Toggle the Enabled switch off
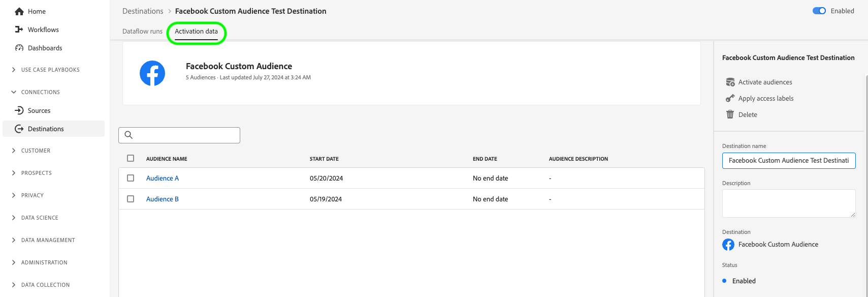The width and height of the screenshot is (868, 297). pyautogui.click(x=819, y=11)
